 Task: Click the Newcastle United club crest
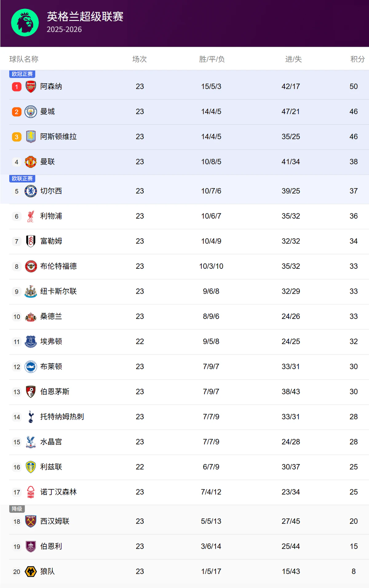[x=31, y=291]
